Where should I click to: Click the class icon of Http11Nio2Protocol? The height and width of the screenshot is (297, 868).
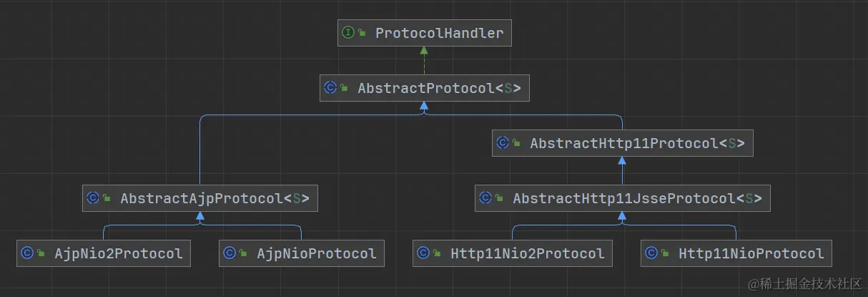(x=423, y=253)
